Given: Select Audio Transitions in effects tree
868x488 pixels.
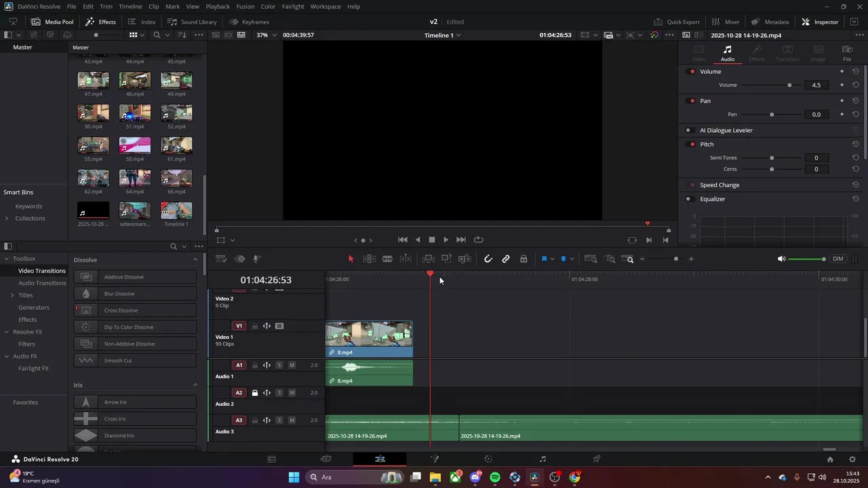Looking at the screenshot, I should (x=42, y=283).
